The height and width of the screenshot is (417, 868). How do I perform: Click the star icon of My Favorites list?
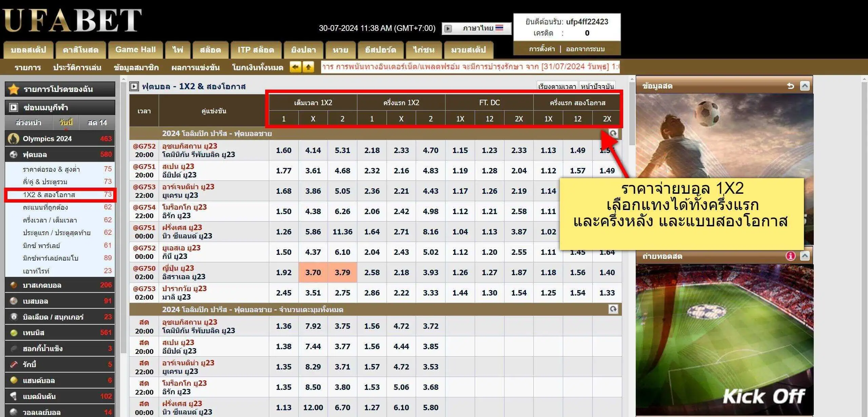(14, 89)
